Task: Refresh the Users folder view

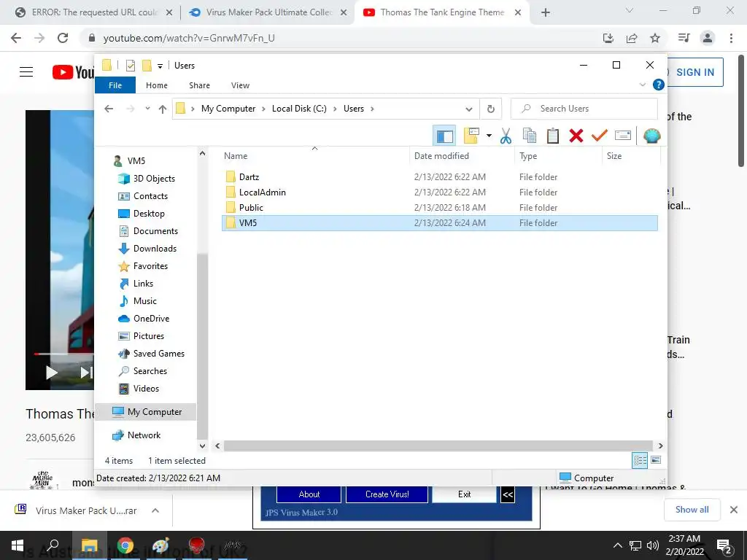Action: coord(491,109)
